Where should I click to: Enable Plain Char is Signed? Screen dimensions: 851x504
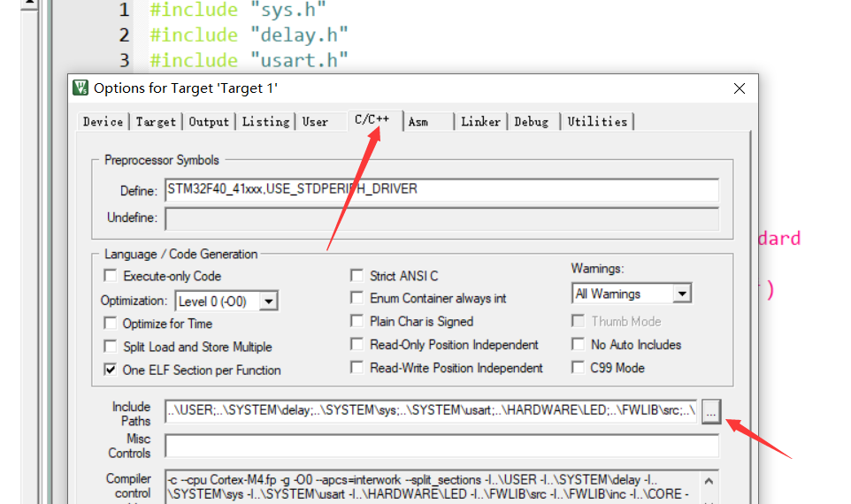(356, 321)
